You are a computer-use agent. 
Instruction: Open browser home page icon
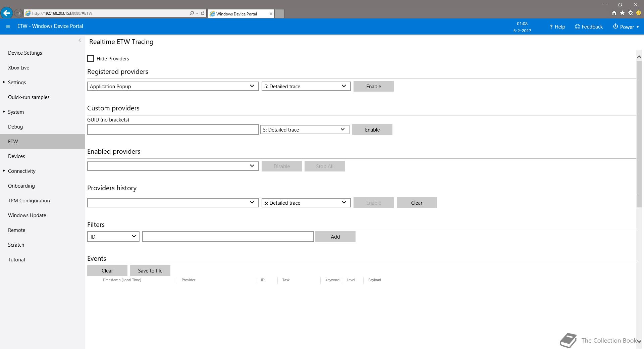click(x=614, y=13)
